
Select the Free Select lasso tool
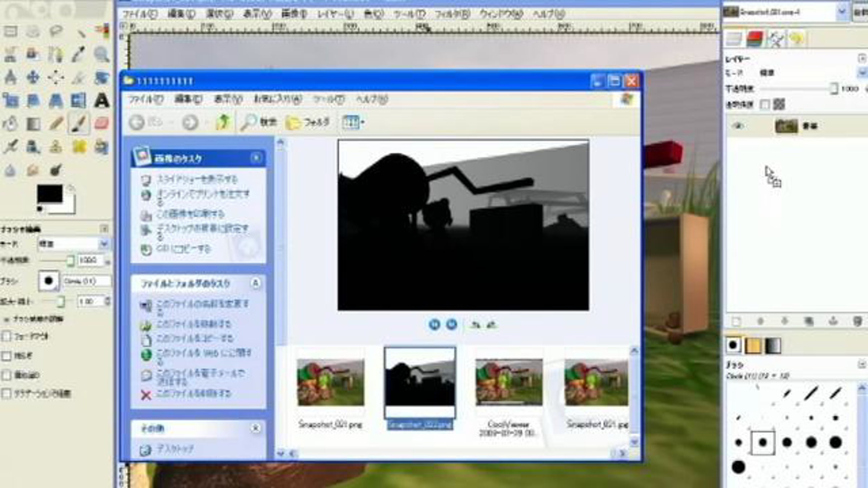[56, 31]
